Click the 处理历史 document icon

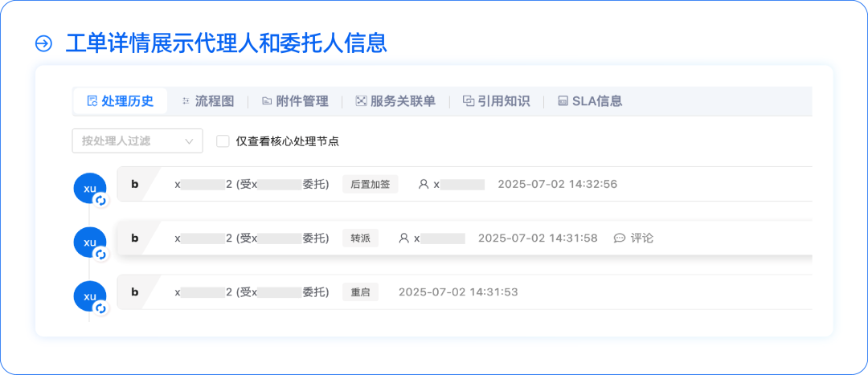tap(92, 101)
